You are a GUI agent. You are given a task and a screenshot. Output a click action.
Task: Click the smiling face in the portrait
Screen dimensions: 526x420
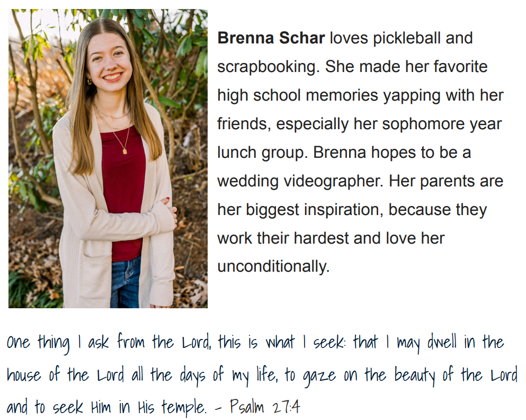pos(109,62)
